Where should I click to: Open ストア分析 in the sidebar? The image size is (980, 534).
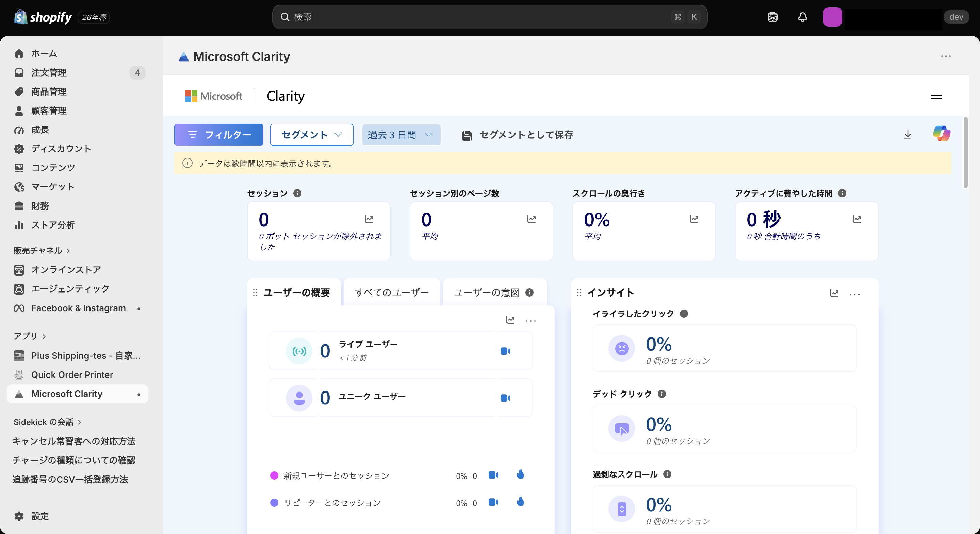(78, 225)
